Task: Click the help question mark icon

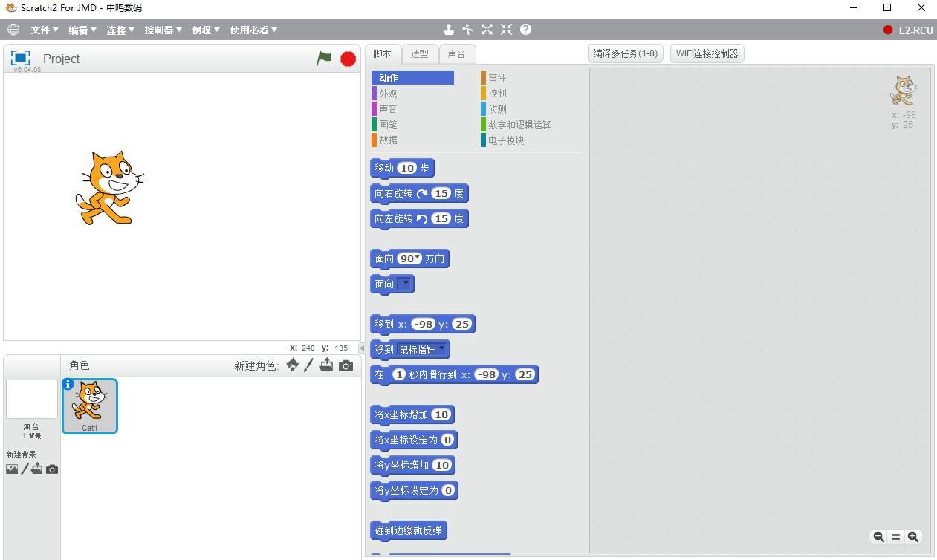Action: [x=526, y=30]
